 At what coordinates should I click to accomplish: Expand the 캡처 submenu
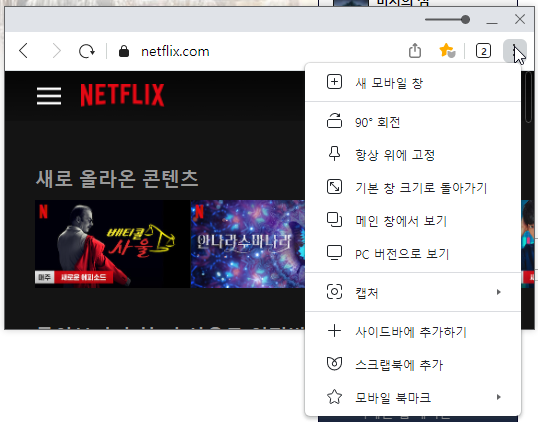pos(413,292)
